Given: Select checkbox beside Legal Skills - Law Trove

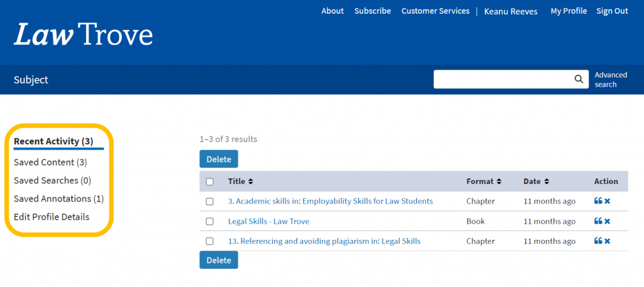Looking at the screenshot, I should point(210,222).
